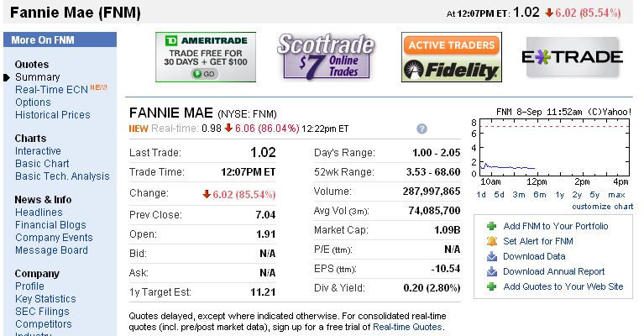Image resolution: width=644 pixels, height=336 pixels.
Task: Open the Basic Chart link
Action: [42, 164]
